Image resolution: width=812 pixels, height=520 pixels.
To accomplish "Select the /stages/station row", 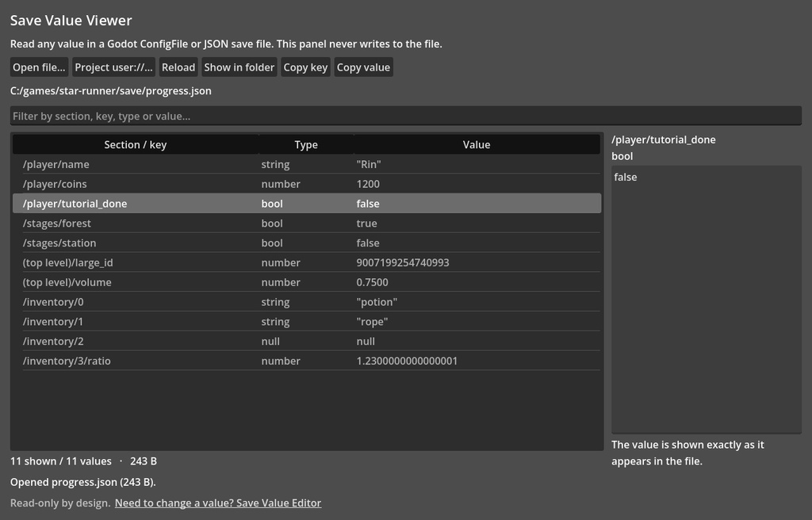I will point(307,243).
